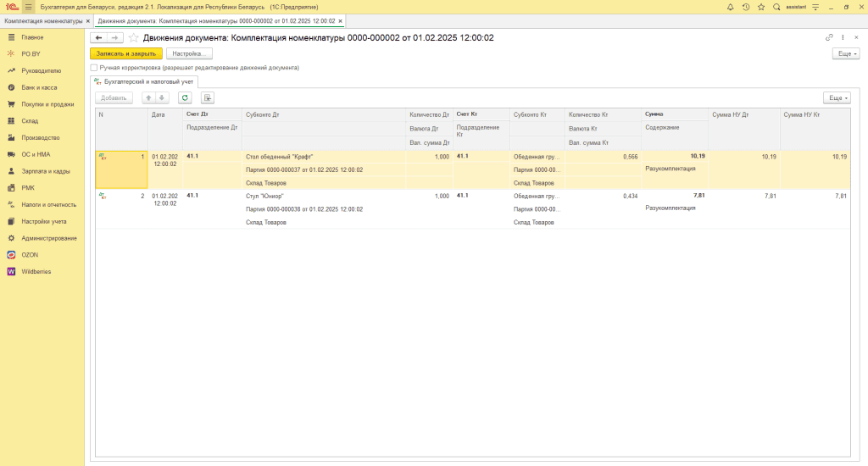The width and height of the screenshot is (868, 466).
Task: Close the Комплектация номенклатуры tab
Action: pyautogui.click(x=88, y=21)
